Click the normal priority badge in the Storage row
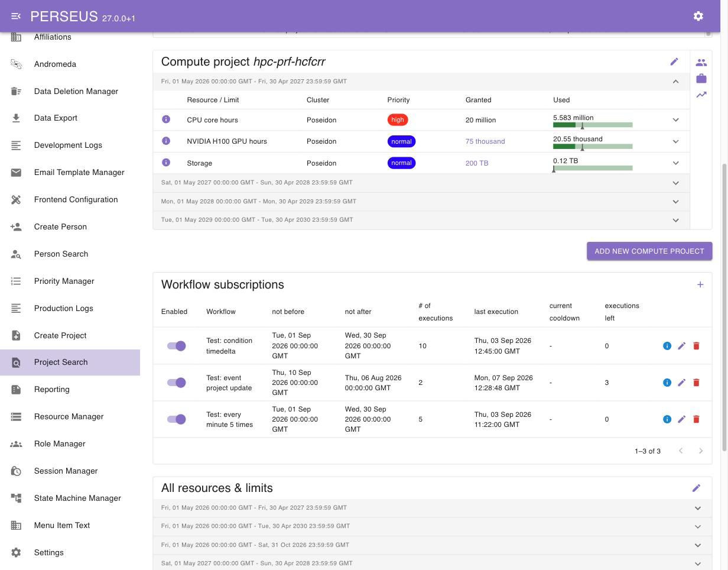This screenshot has height=570, width=728. coord(401,163)
